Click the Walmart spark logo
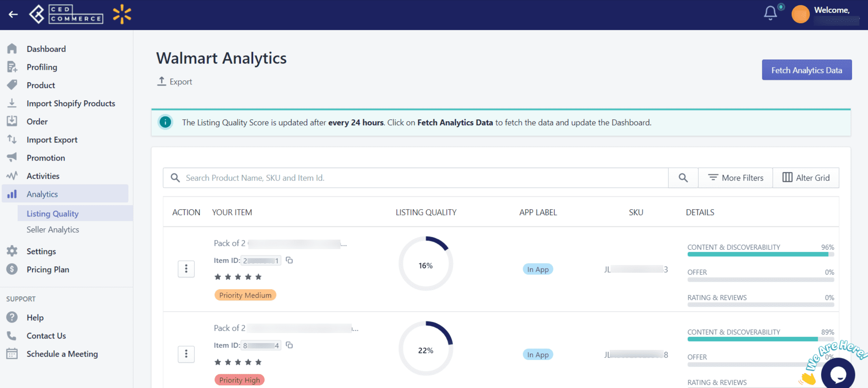Screen dimensions: 868x388 [122, 15]
